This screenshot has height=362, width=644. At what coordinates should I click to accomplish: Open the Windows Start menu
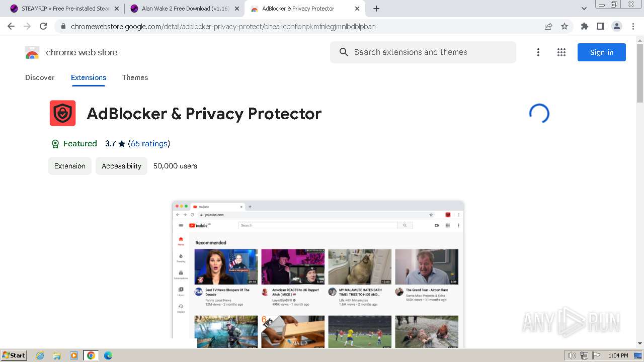coord(14,355)
